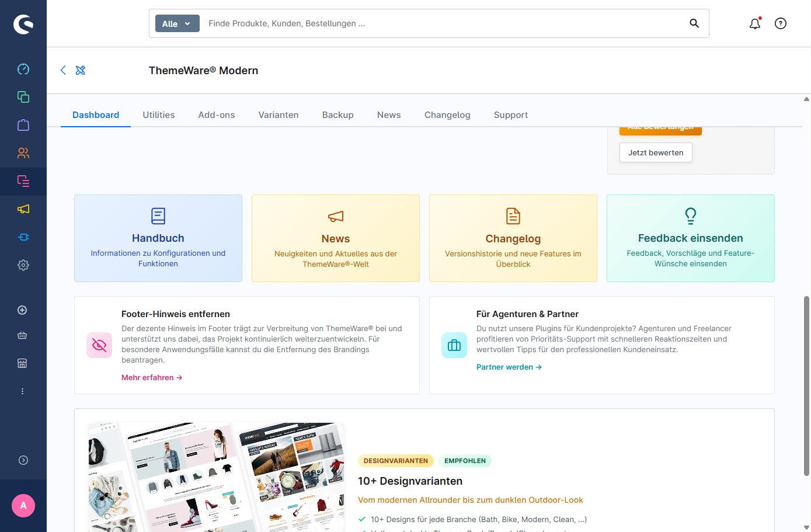Open the Extensions plug sidebar icon

click(x=23, y=237)
